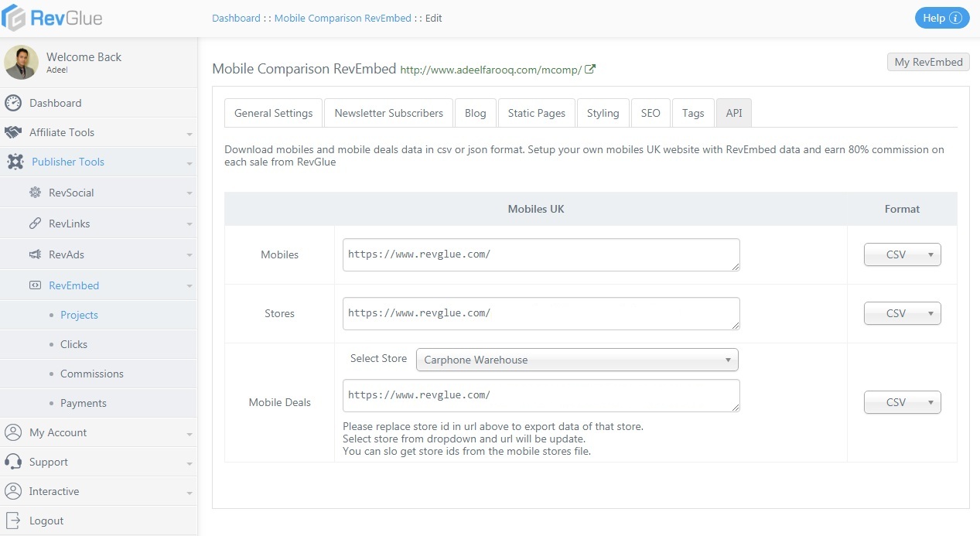Click the Dashboard gauge icon in sidebar
The image size is (980, 536).
[x=13, y=103]
